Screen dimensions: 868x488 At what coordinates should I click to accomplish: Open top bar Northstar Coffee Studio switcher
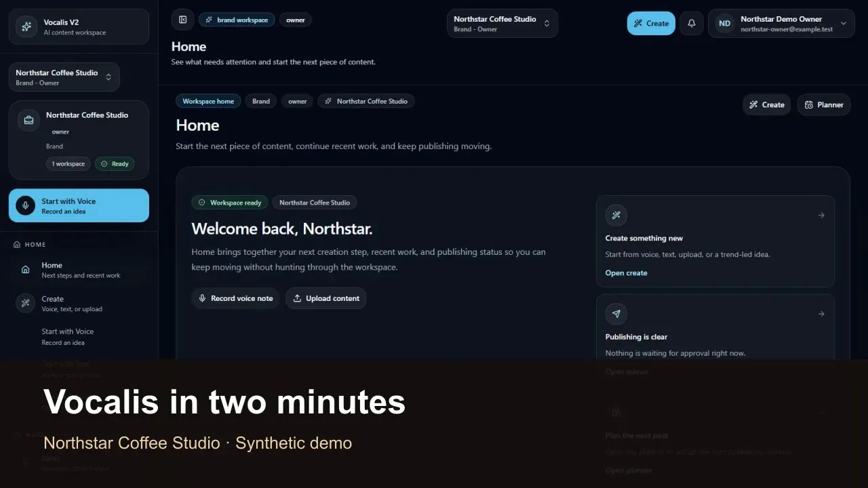502,23
